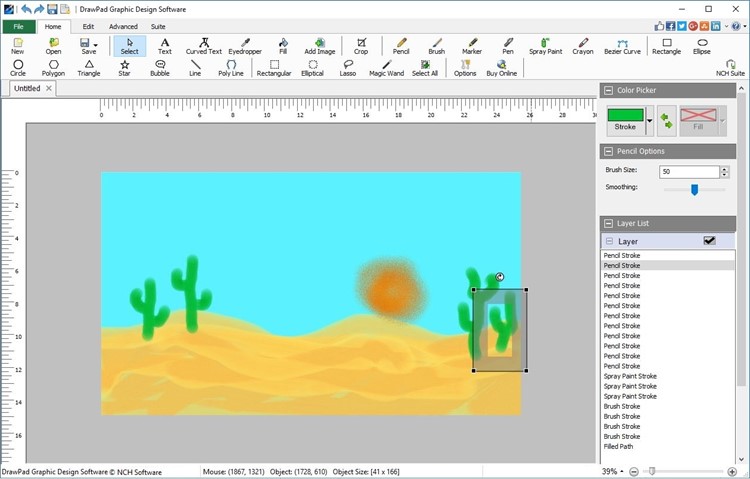Viewport: 750px width, 479px height.
Task: Activate the Lasso selection tool
Action: [348, 68]
